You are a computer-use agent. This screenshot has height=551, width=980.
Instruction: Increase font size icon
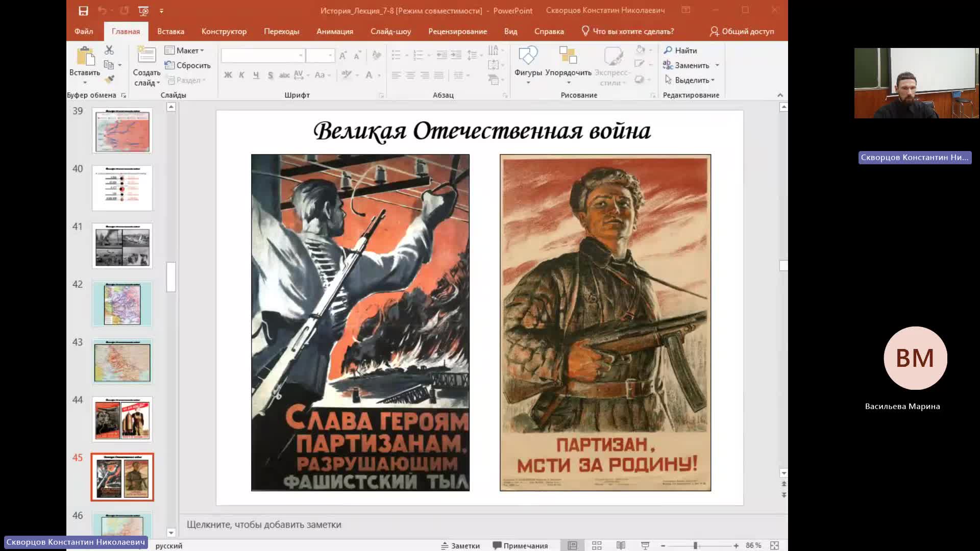pos(343,55)
